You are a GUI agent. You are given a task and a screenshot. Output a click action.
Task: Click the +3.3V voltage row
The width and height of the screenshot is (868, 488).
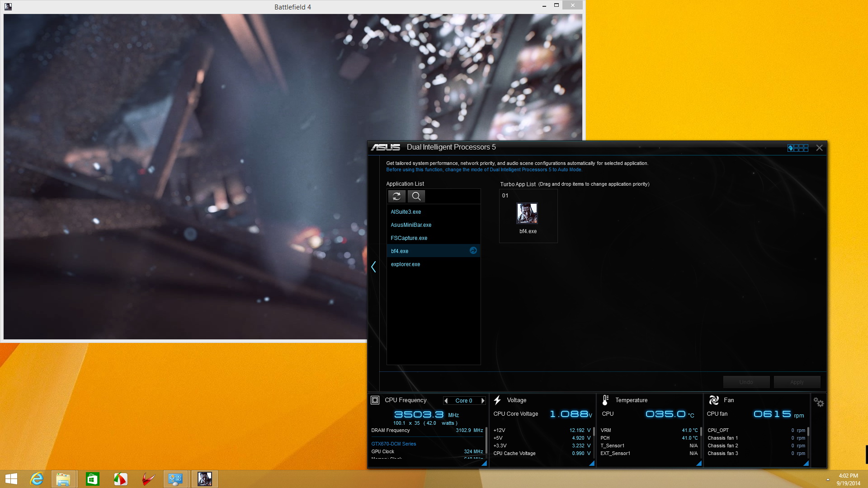point(542,446)
